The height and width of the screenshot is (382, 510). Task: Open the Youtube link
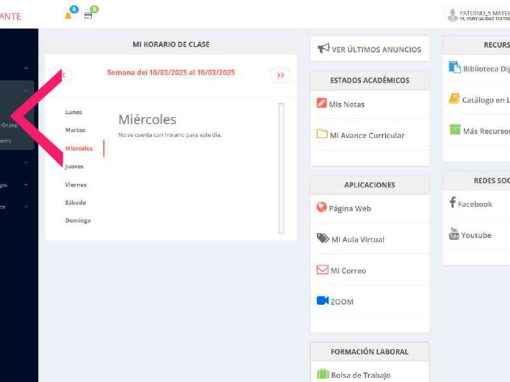point(476,235)
